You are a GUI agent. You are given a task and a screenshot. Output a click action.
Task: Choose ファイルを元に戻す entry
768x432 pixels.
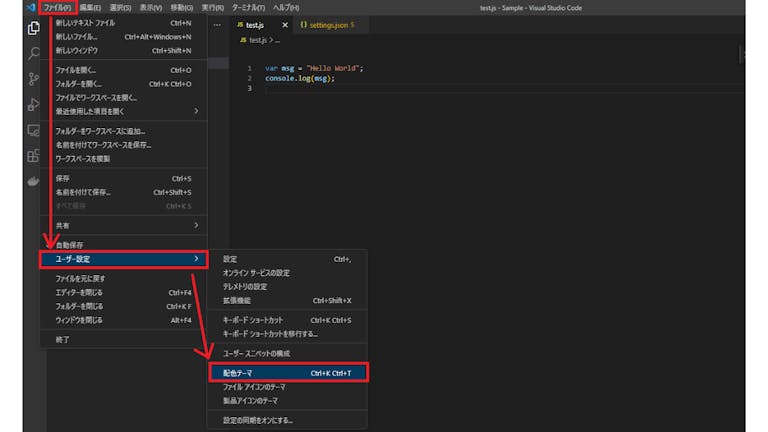coord(123,278)
